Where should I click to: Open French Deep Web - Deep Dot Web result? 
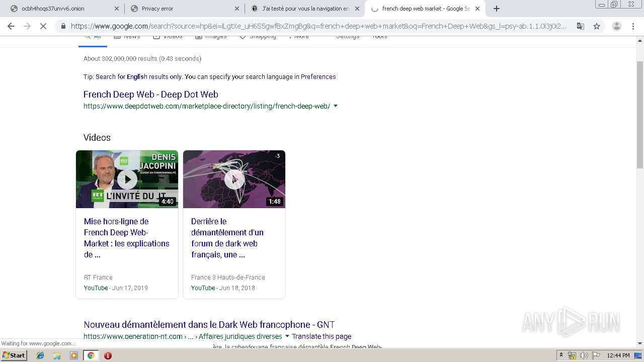click(x=151, y=95)
